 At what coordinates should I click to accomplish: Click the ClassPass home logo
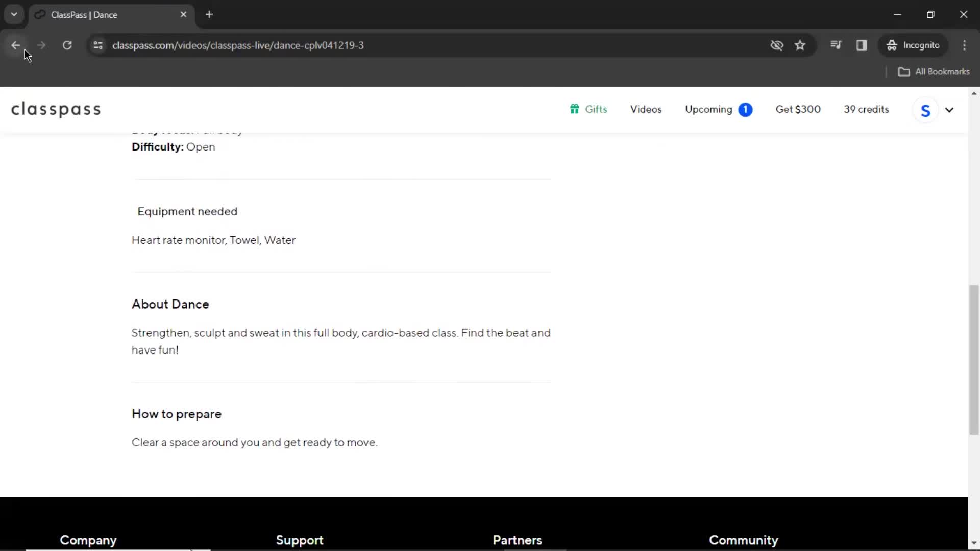56,109
